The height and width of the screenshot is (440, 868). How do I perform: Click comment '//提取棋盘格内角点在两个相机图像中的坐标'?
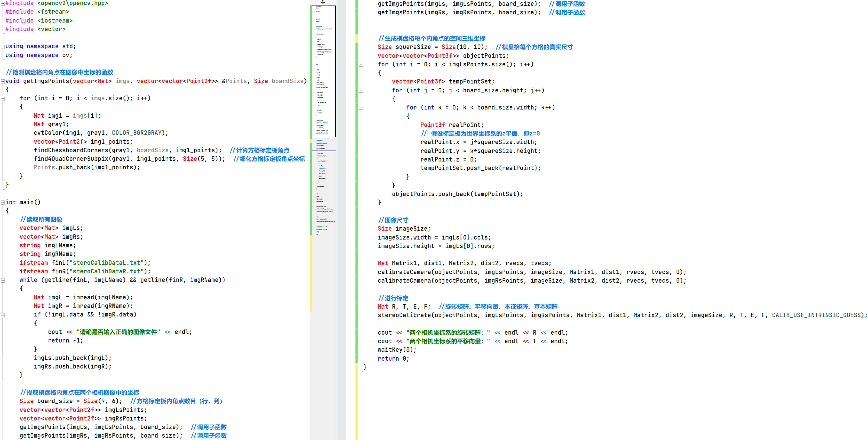(x=79, y=392)
